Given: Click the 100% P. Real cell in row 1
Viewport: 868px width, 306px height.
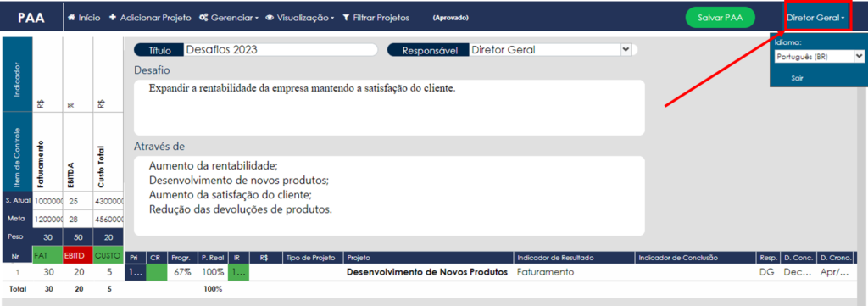Looking at the screenshot, I should (x=213, y=272).
